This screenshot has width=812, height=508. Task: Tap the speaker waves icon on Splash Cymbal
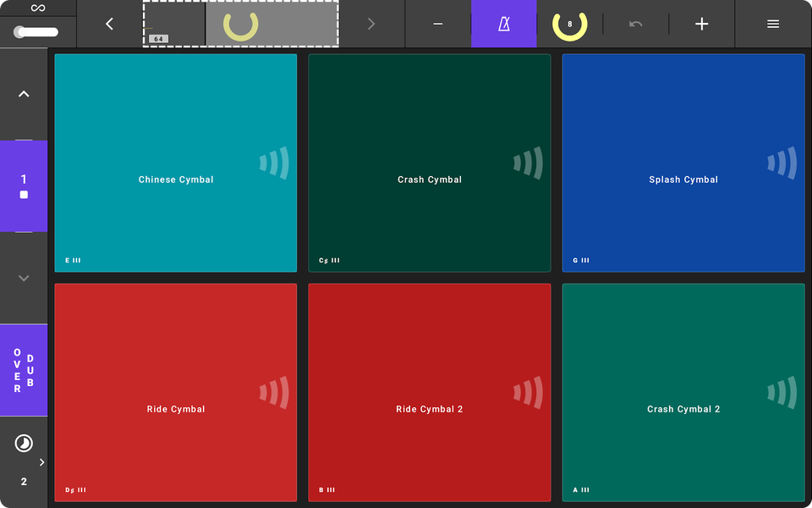click(782, 163)
